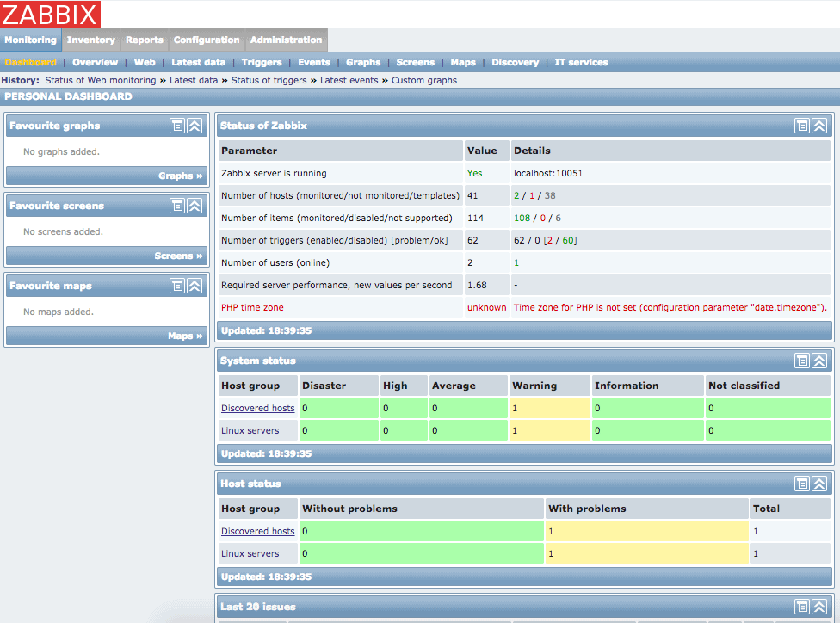Click the '108 / 0 / 6' items details

point(537,218)
